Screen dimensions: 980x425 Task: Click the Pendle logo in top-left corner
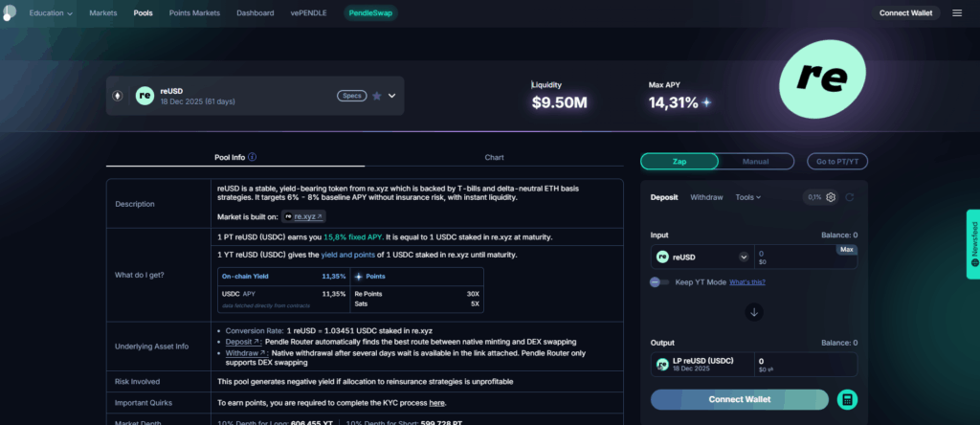(x=10, y=11)
